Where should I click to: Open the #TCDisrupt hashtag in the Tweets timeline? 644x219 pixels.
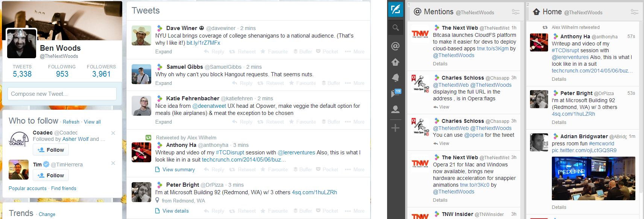click(x=230, y=153)
